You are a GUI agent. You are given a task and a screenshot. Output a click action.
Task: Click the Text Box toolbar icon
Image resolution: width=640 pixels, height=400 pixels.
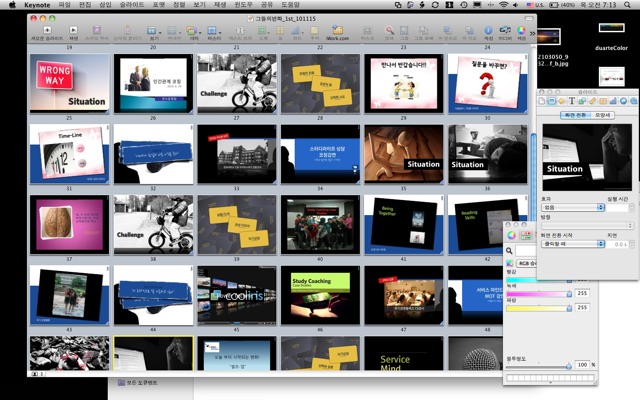click(240, 31)
